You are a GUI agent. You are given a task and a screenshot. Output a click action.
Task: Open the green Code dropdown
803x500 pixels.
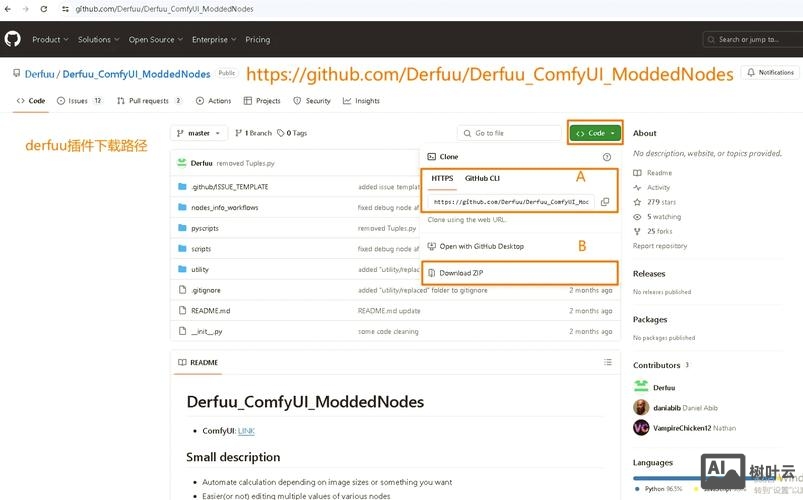click(x=595, y=133)
